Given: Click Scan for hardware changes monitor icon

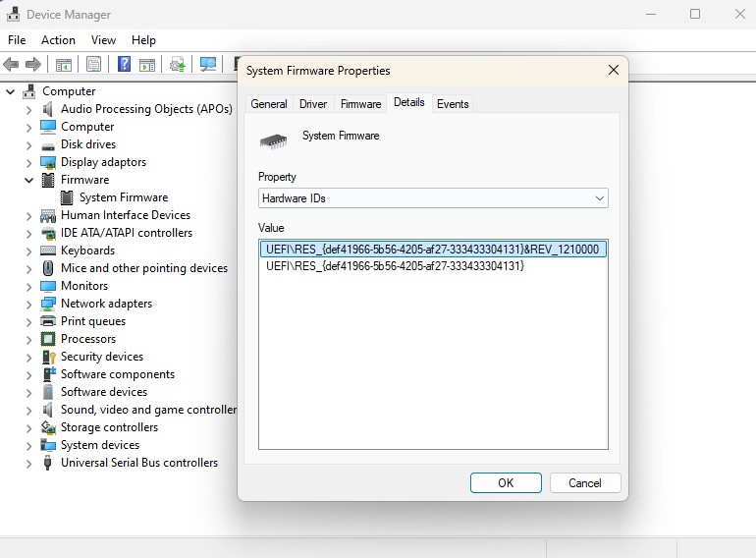Looking at the screenshot, I should 208,64.
